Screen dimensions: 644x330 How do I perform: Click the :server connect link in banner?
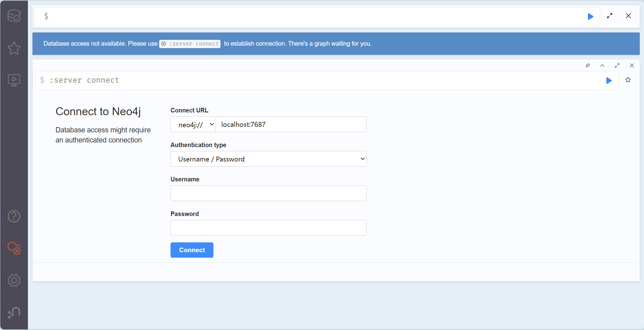tap(190, 44)
